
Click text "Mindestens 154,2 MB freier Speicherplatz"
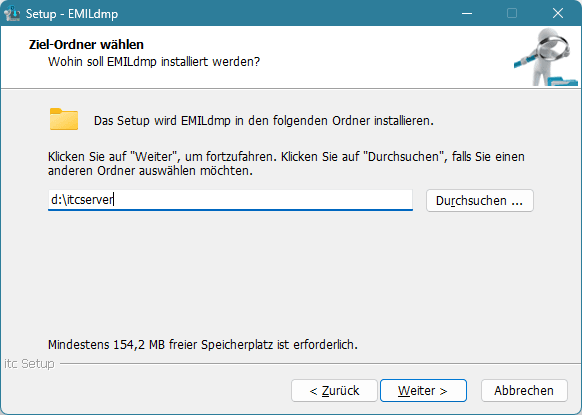click(161, 345)
